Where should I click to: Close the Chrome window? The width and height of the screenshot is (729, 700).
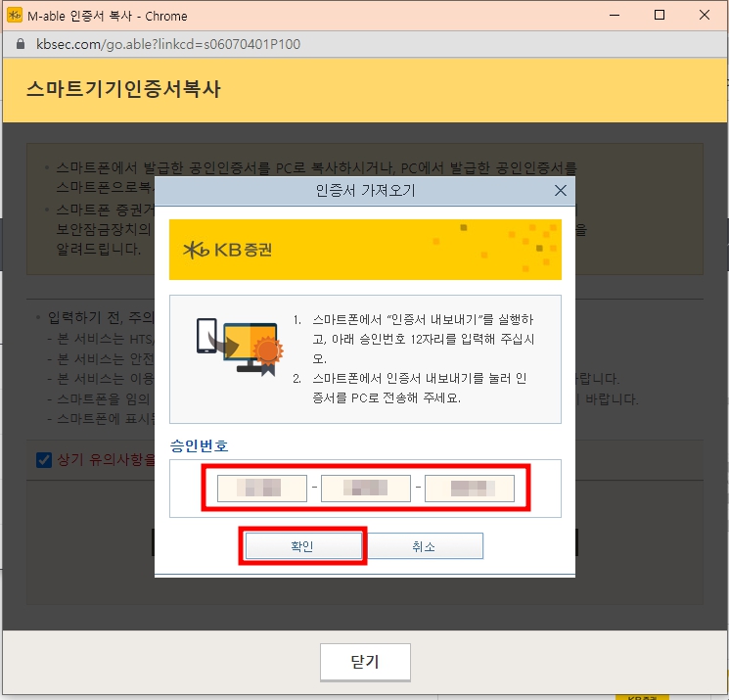tap(705, 16)
